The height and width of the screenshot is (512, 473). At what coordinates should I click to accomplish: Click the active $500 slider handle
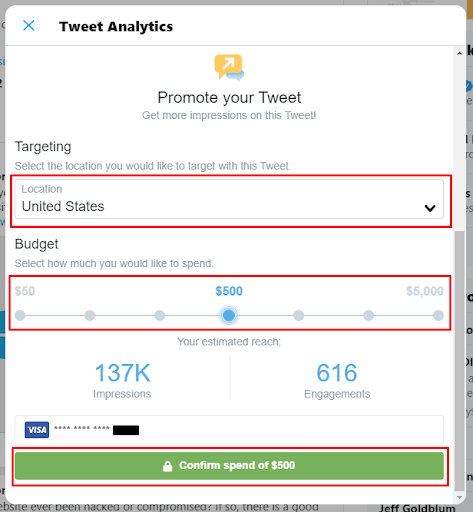pos(229,315)
